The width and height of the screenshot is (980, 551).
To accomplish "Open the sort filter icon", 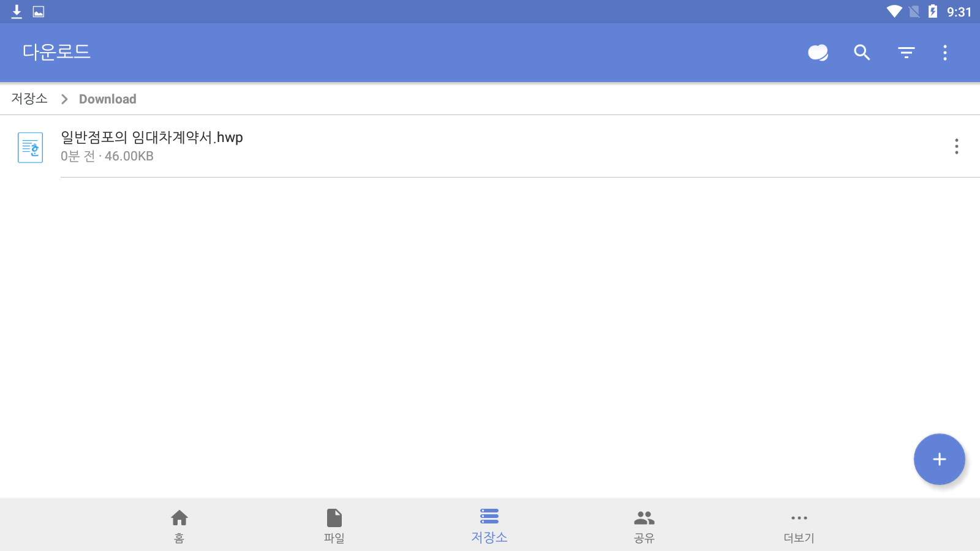I will [907, 53].
